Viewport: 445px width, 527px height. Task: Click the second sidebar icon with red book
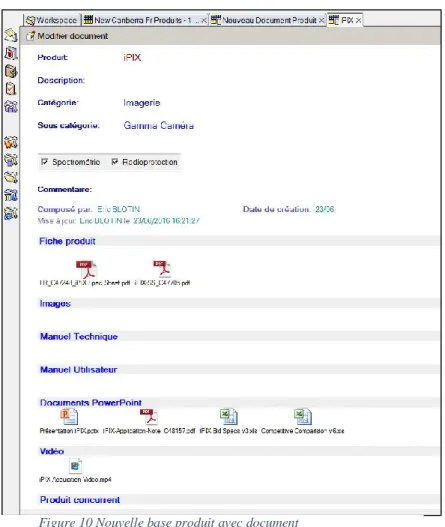pos(10,53)
